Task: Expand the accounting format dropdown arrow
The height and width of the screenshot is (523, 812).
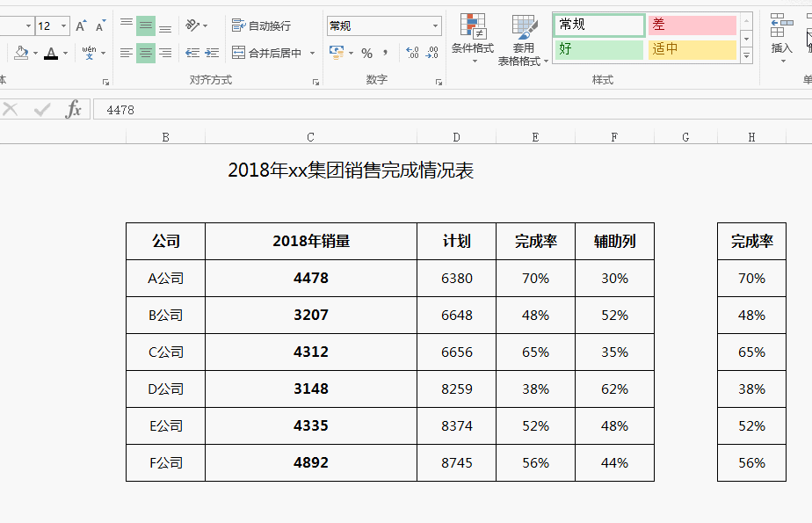Action: (352, 53)
